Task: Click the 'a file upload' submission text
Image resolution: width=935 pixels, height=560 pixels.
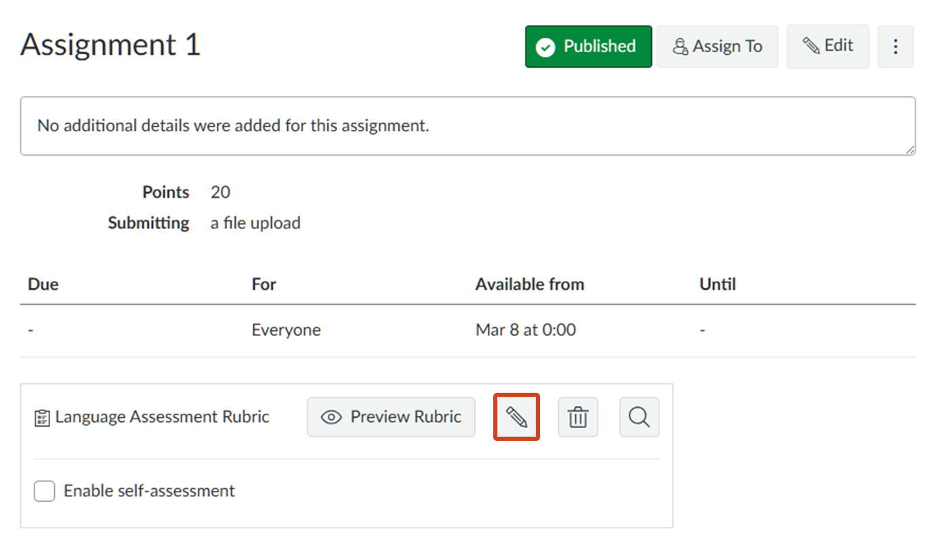Action: 255,223
